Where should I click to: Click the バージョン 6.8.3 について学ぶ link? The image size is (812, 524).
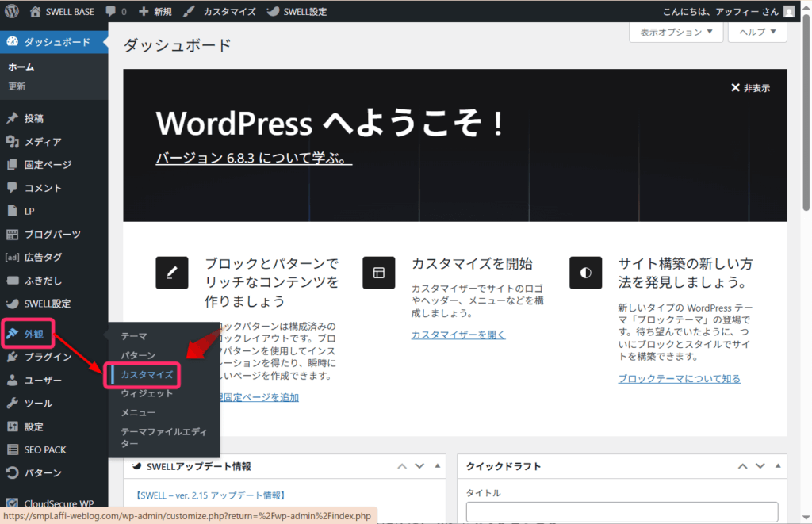click(254, 159)
